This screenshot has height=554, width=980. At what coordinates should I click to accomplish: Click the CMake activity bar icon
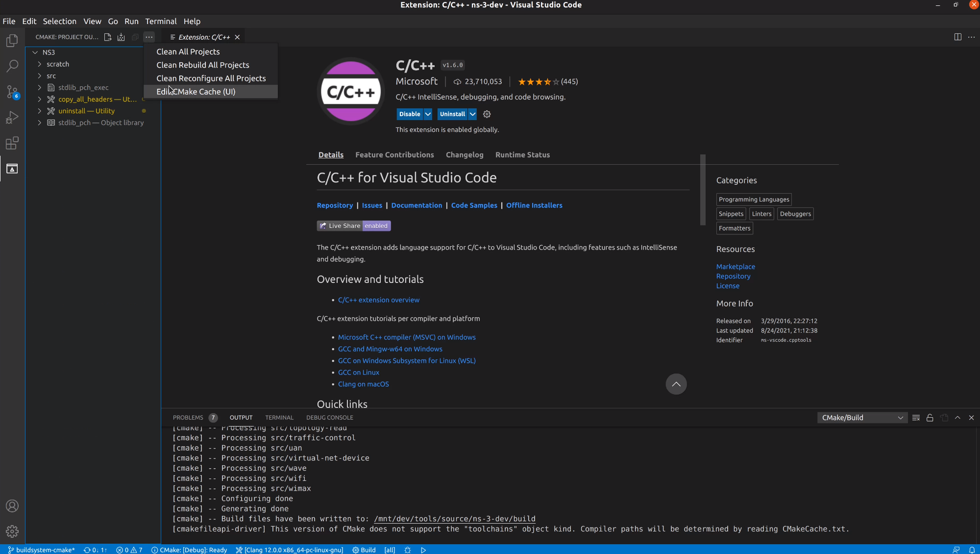[12, 169]
